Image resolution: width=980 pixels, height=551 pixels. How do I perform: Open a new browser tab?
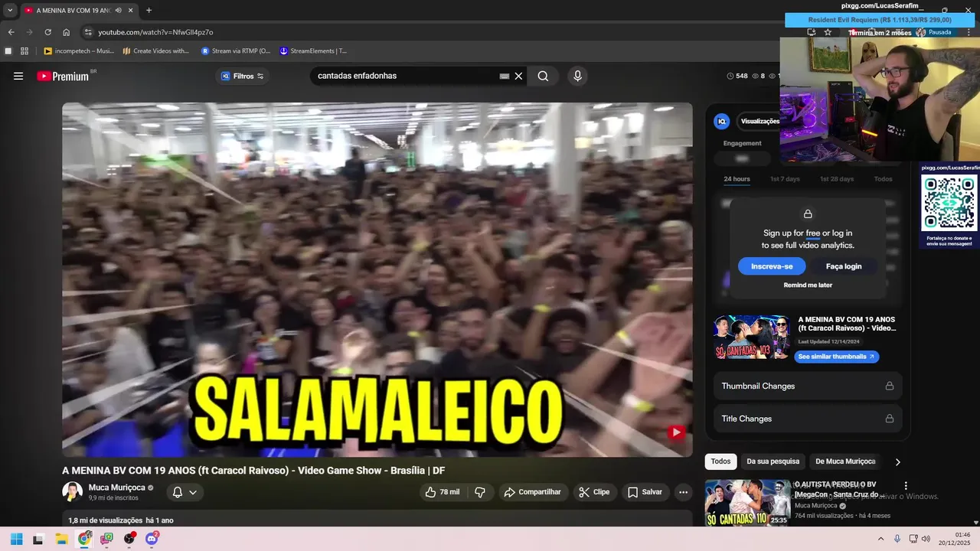click(x=149, y=10)
